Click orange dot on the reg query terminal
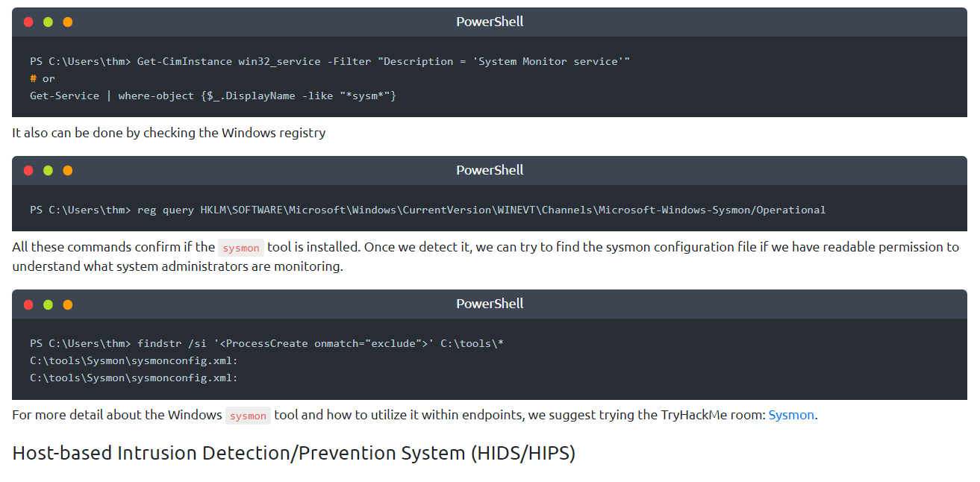Screen dimensions: 980x482 [x=68, y=171]
